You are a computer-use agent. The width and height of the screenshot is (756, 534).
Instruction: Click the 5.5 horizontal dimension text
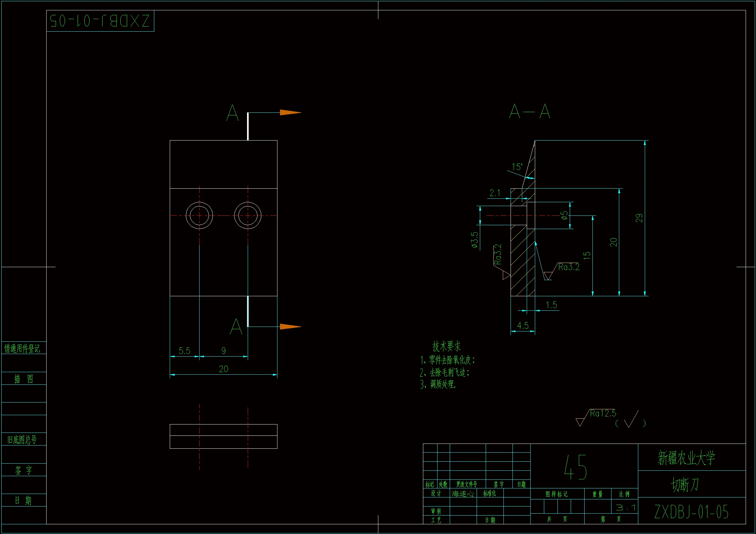184,351
